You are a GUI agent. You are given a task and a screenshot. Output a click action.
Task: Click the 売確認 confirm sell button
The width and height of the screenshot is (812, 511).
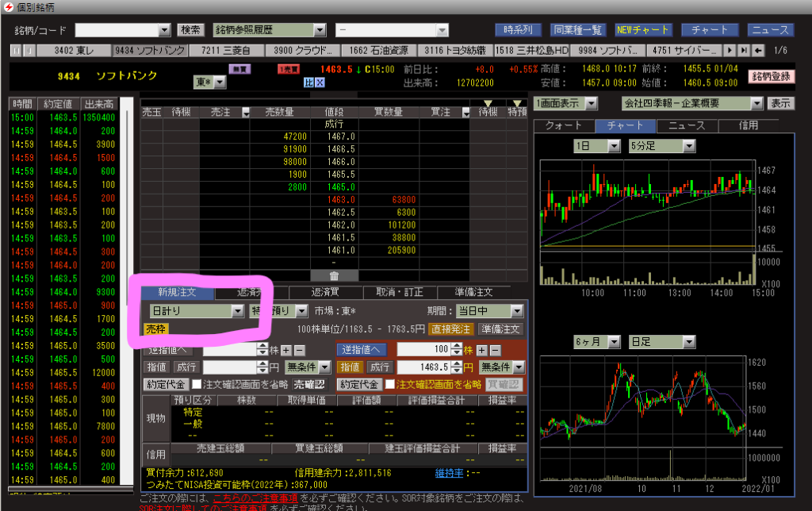pyautogui.click(x=309, y=385)
